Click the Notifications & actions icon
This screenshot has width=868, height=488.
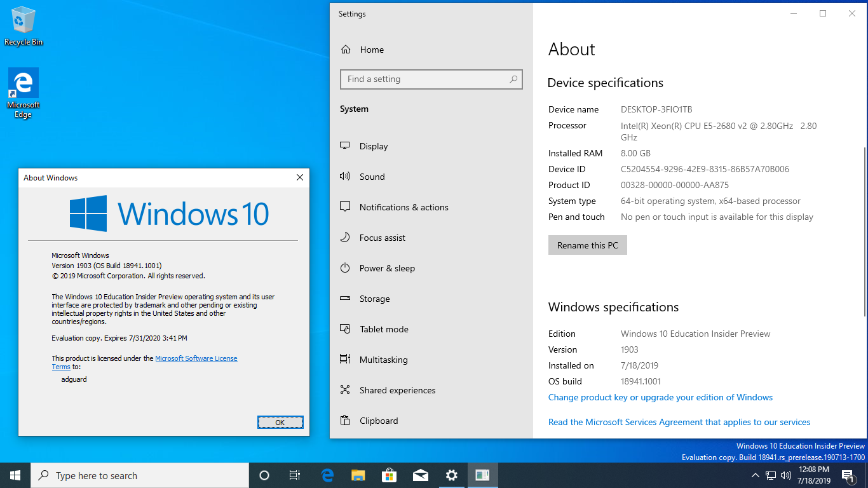pos(345,207)
